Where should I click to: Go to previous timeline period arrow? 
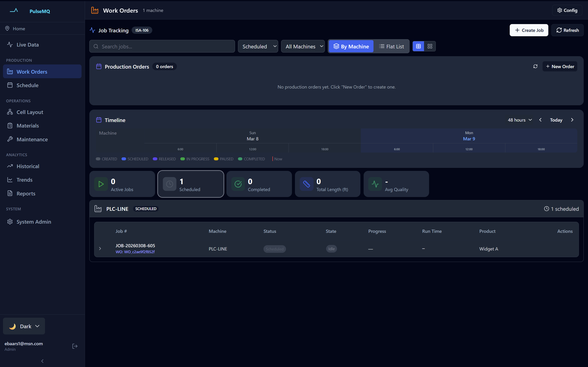tap(540, 120)
